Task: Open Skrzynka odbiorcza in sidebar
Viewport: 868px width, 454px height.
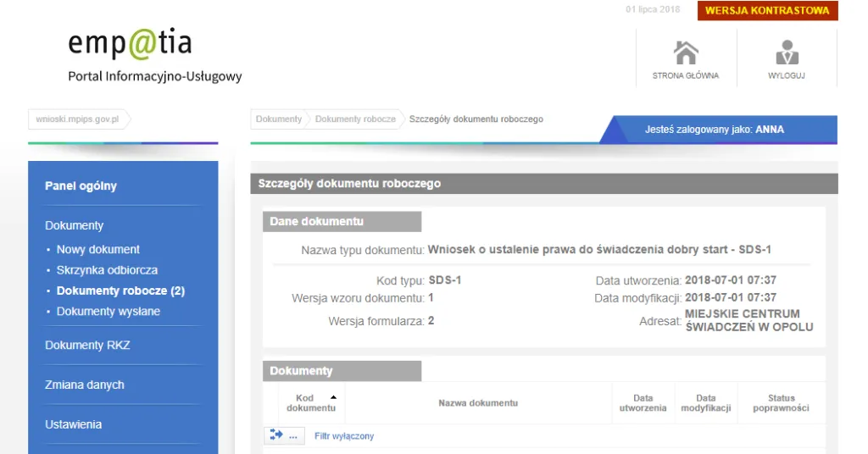Action: coord(107,270)
